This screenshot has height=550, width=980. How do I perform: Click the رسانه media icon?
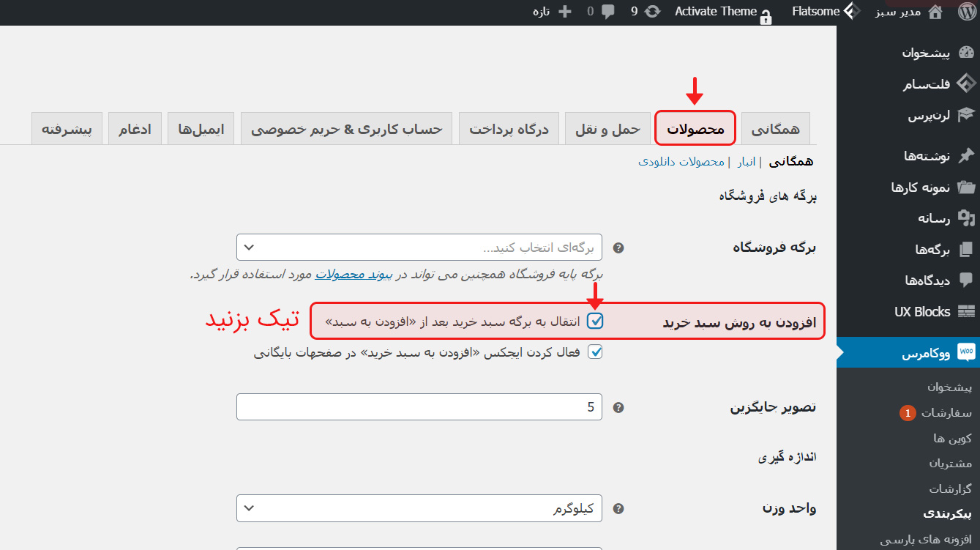coord(966,218)
